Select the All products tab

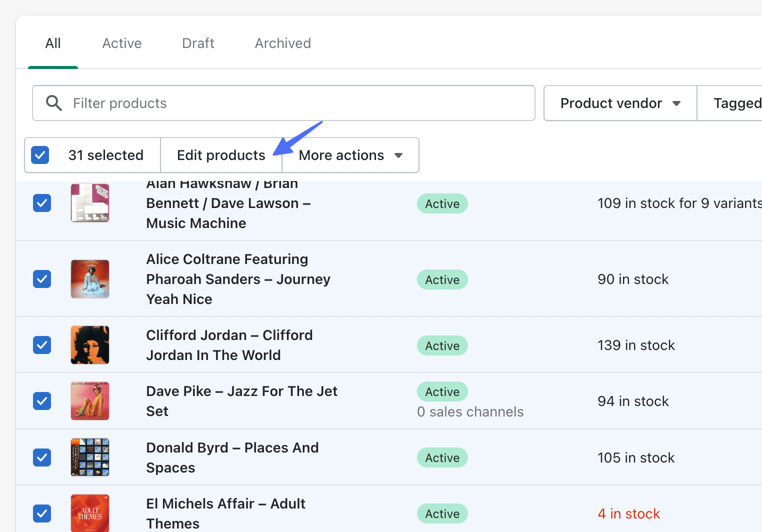pos(53,43)
